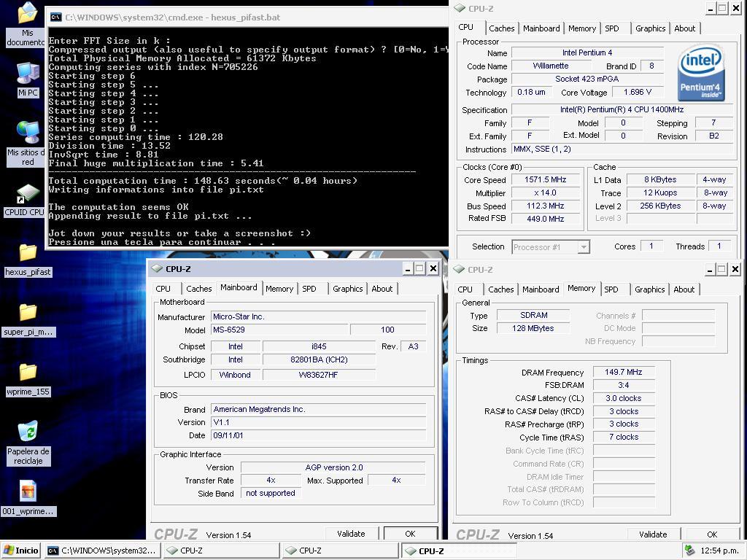Open About tab in top CPU-Z window

(684, 28)
